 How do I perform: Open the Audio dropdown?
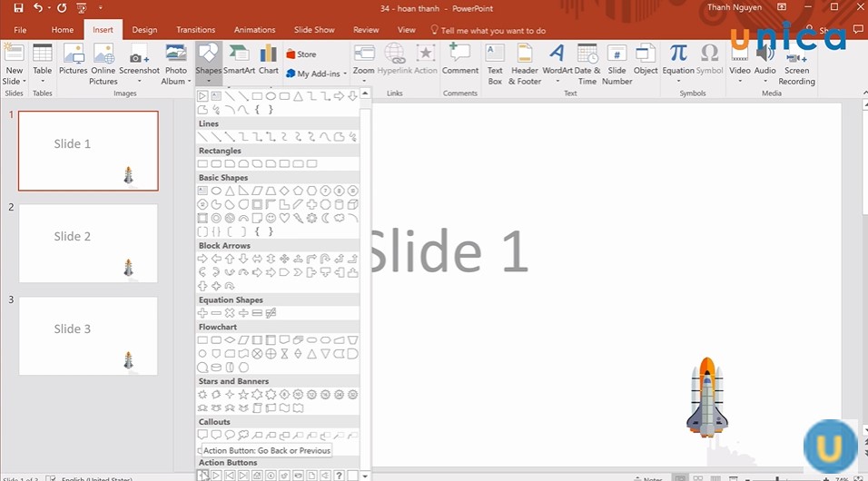tap(765, 82)
